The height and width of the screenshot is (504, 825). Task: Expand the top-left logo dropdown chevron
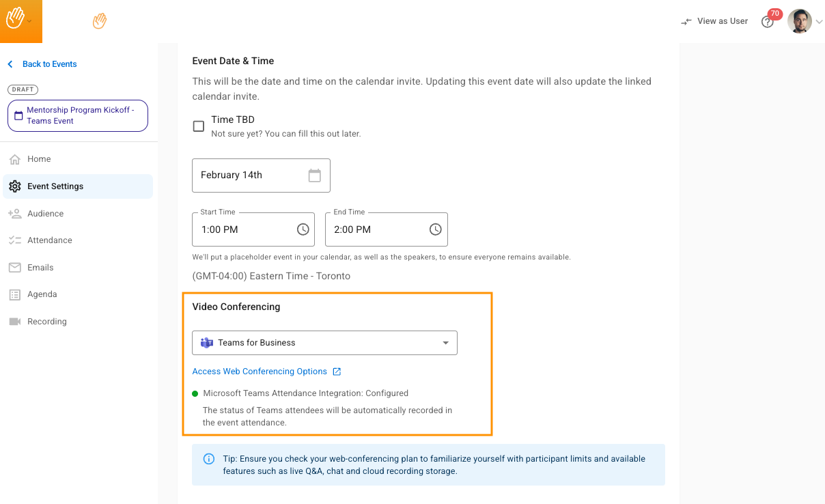coord(29,22)
